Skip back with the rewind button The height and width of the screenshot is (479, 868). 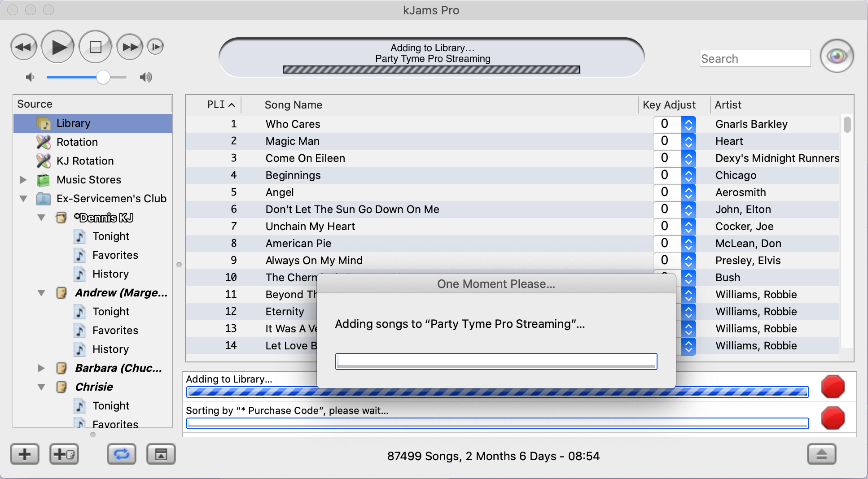(23, 47)
